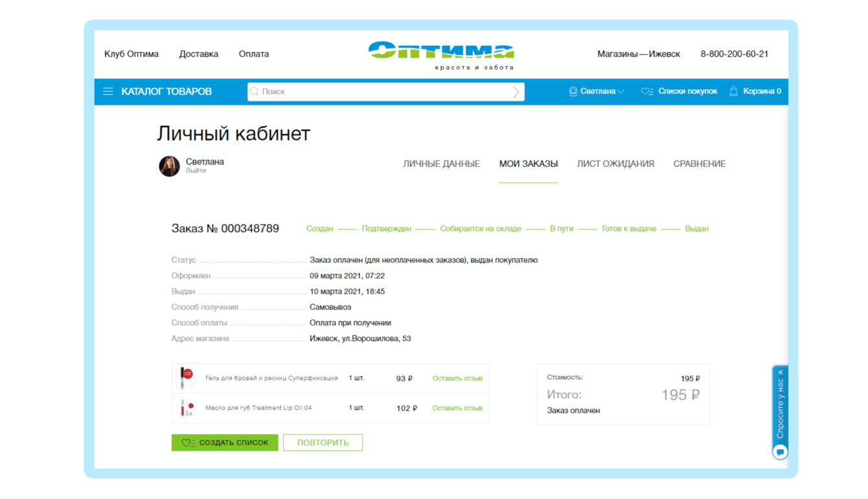The width and height of the screenshot is (868, 499).
Task: Click the user account icon beside Светлана
Action: pyautogui.click(x=573, y=91)
